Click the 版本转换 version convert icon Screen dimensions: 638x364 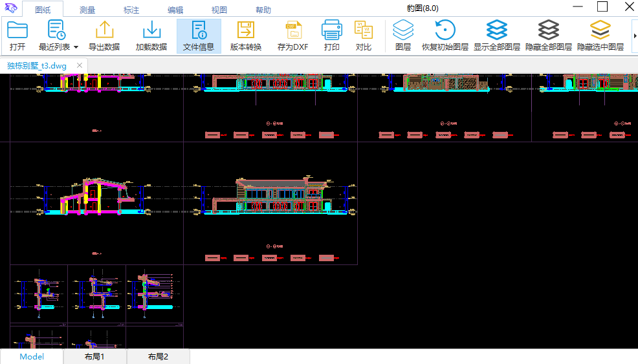click(246, 30)
